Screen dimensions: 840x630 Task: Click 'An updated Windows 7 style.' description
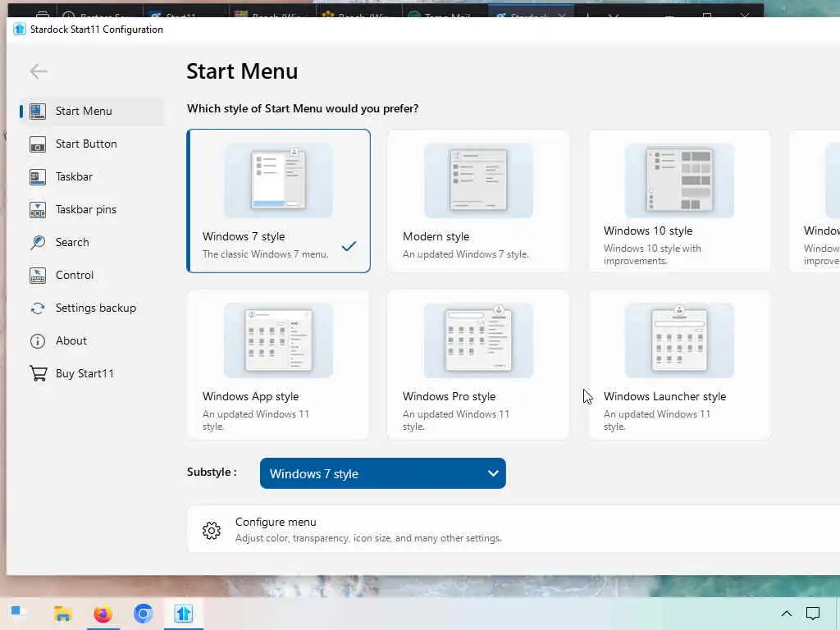466,254
